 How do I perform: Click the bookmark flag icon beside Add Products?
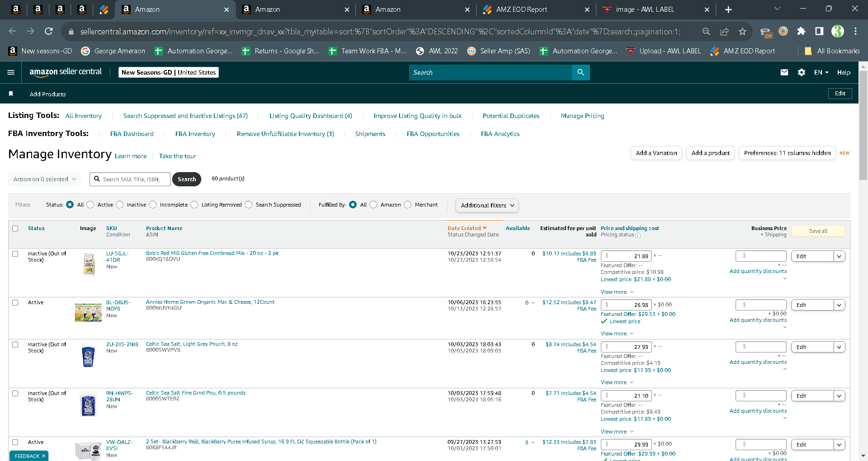(11, 94)
